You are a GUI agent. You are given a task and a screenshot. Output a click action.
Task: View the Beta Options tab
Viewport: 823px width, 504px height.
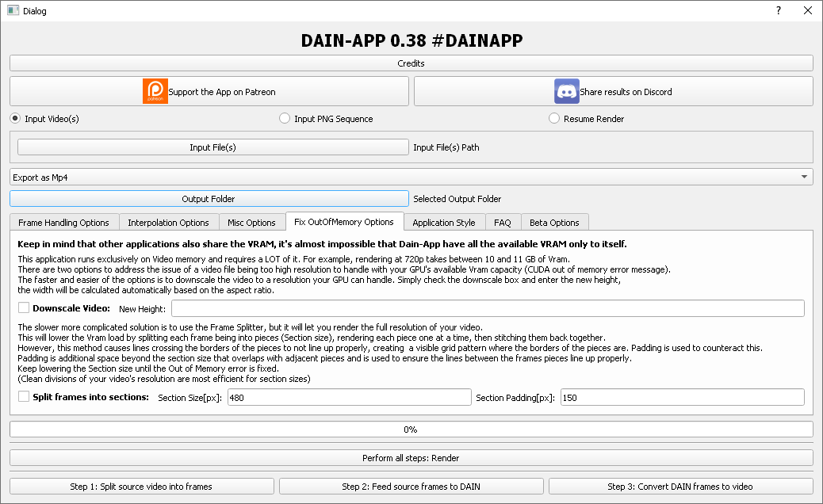coord(554,222)
